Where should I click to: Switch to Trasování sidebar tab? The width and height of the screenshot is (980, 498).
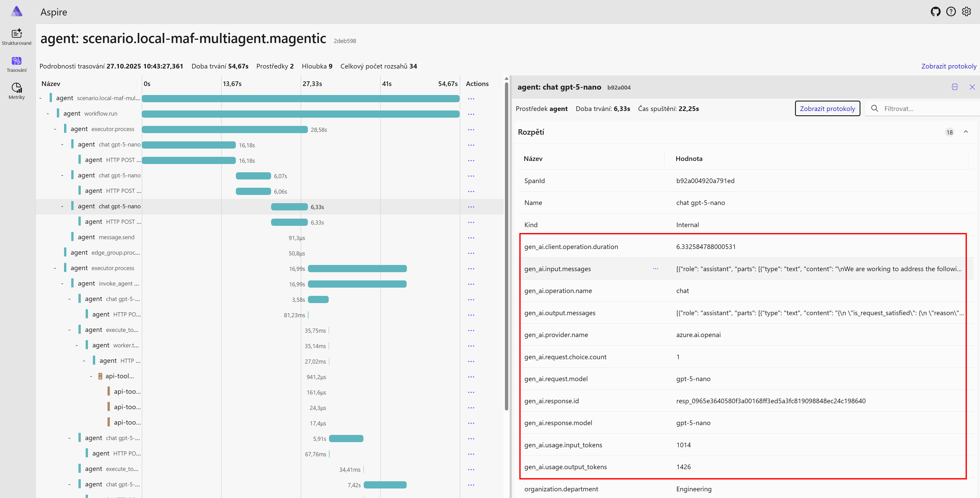pos(16,64)
